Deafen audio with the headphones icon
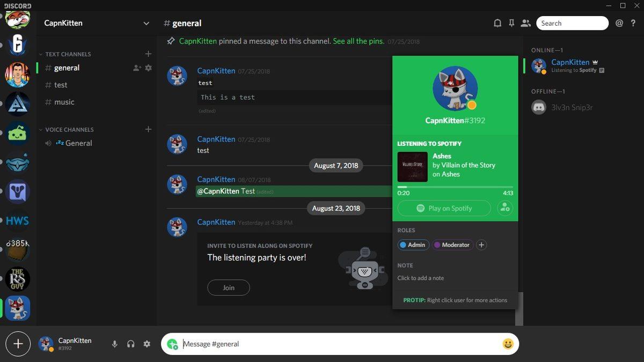Viewport: 644px width, 362px height. 130,344
